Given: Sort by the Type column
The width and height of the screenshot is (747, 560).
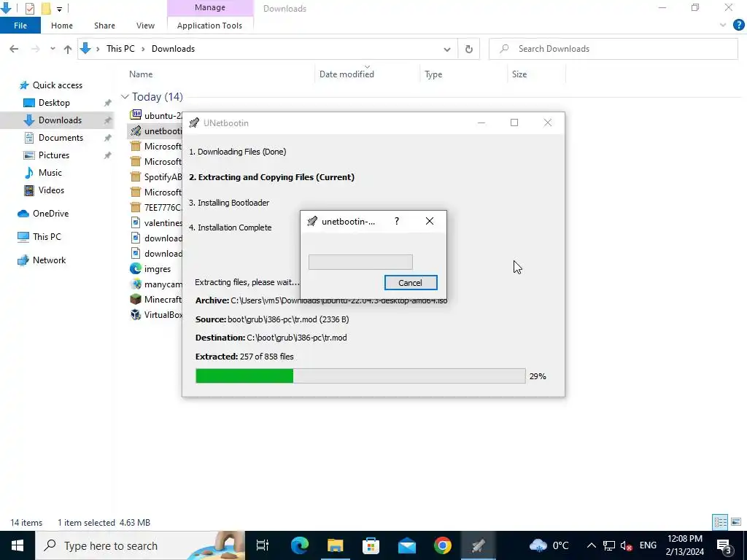Looking at the screenshot, I should pos(433,74).
